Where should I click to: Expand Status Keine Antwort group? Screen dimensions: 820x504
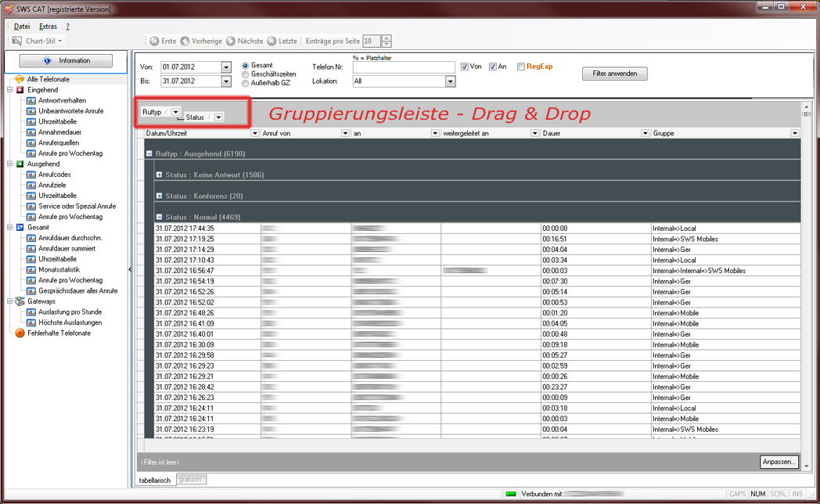pyautogui.click(x=159, y=175)
